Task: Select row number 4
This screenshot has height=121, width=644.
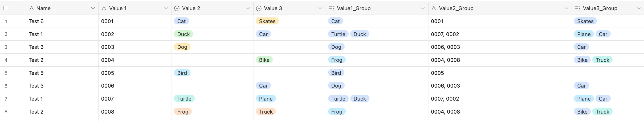Action: pyautogui.click(x=6, y=60)
